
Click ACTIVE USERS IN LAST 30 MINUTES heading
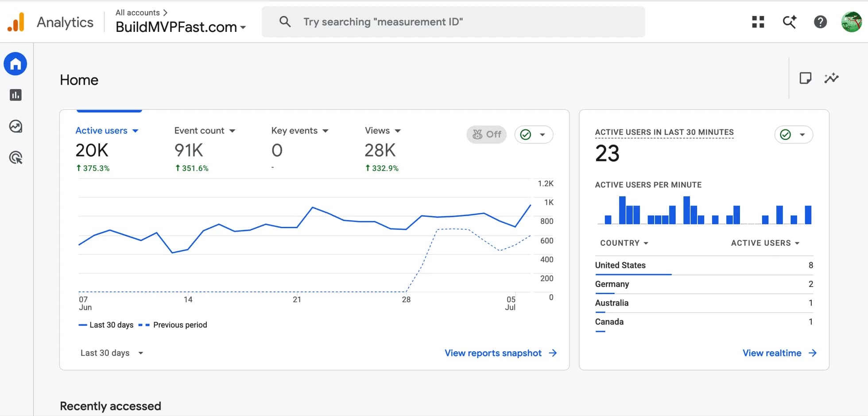[x=664, y=132]
